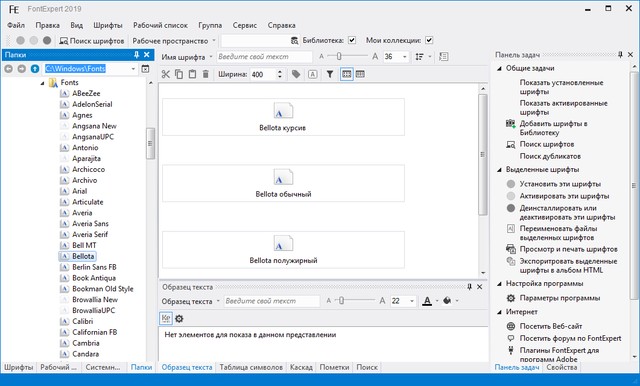Open the Имя шрифта dropdown
This screenshot has height=386, width=640.
211,57
